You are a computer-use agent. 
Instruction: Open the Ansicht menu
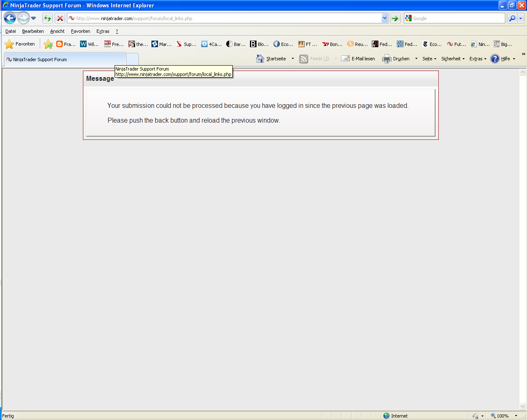click(57, 31)
